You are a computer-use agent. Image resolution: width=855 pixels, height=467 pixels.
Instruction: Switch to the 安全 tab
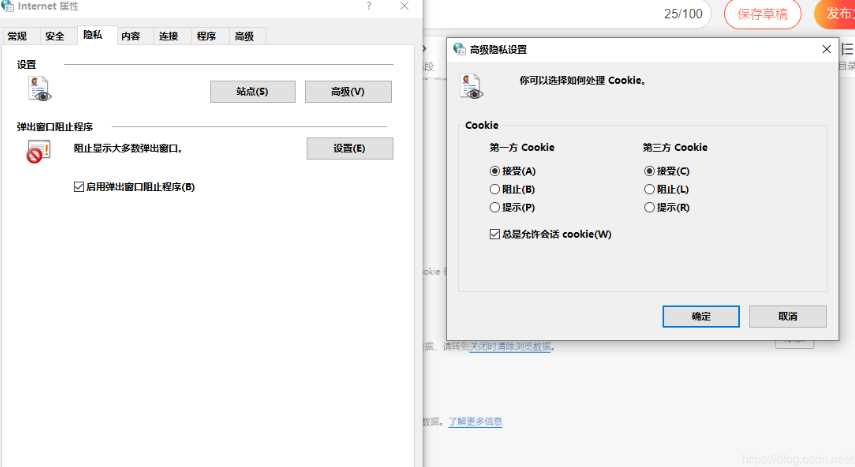55,36
